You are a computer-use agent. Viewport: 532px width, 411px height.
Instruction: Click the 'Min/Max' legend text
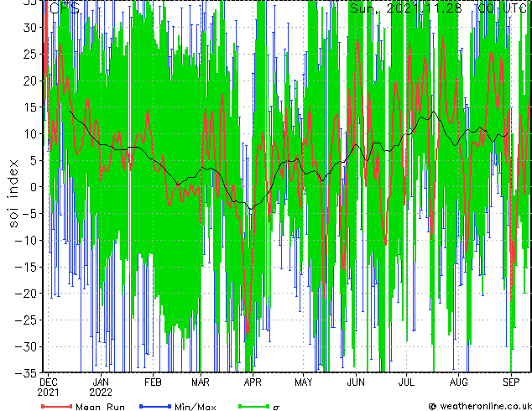tap(196, 407)
